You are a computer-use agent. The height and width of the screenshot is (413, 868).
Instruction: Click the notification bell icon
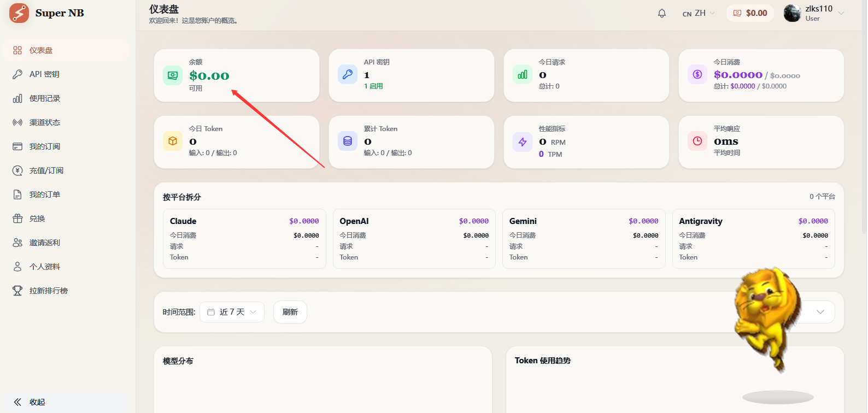point(662,13)
